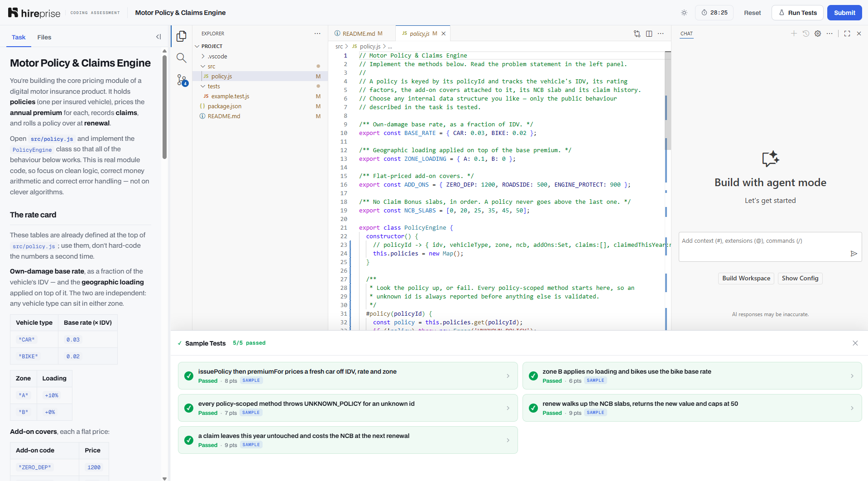This screenshot has height=481, width=868.
Task: Expand the .vscode folder
Action: 217,56
